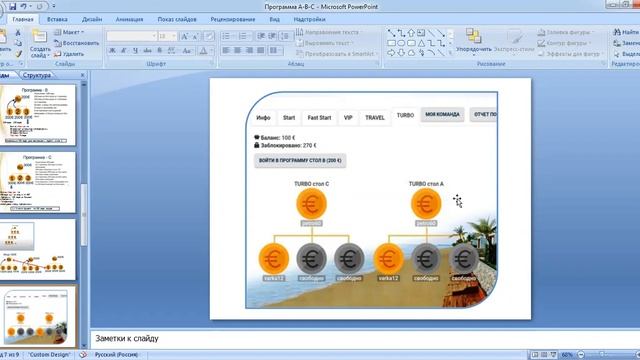Open the font color dropdown arrow
The image size is (640, 360).
211,51
